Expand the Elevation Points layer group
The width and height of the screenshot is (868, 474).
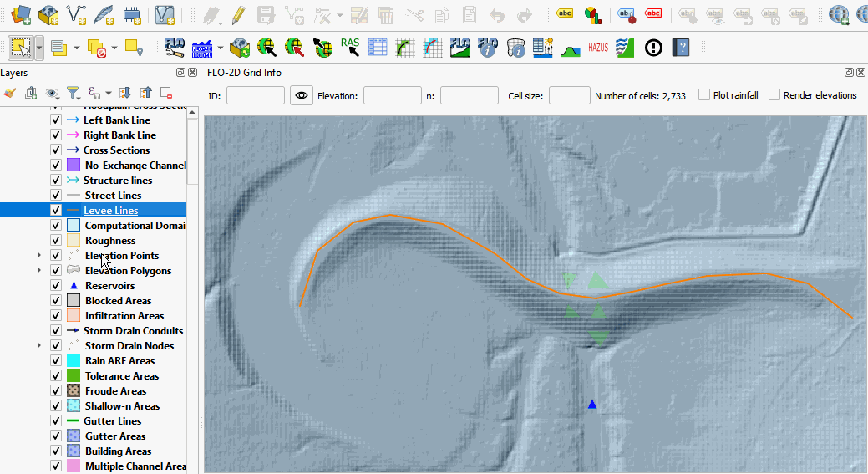[38, 256]
